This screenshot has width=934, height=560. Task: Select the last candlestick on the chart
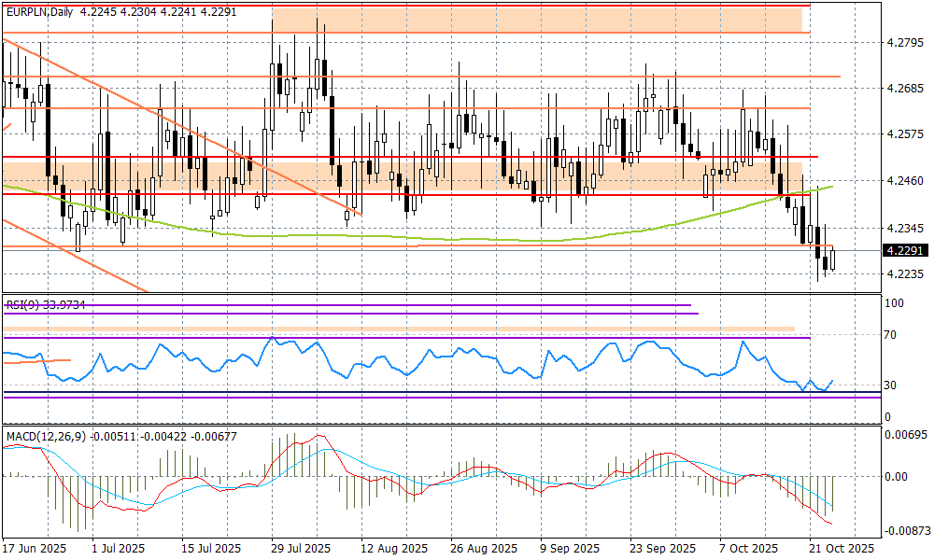click(x=834, y=259)
